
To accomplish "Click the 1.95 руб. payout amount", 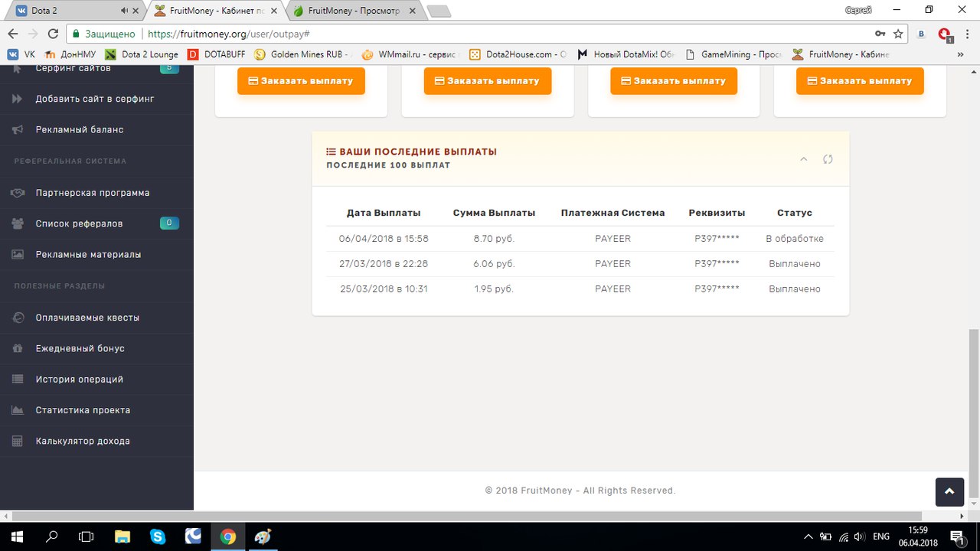I will click(x=494, y=289).
